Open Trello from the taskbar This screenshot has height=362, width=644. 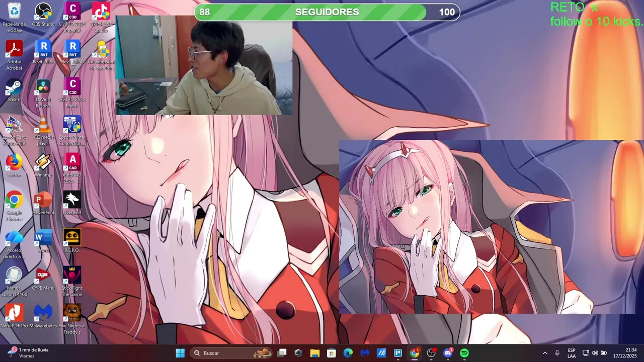point(397,353)
